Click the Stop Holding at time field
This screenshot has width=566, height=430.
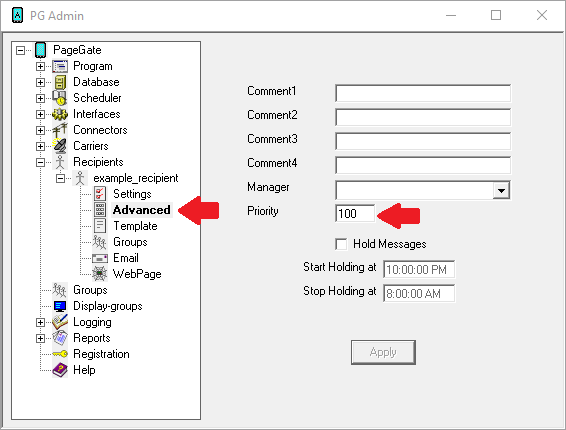click(419, 293)
